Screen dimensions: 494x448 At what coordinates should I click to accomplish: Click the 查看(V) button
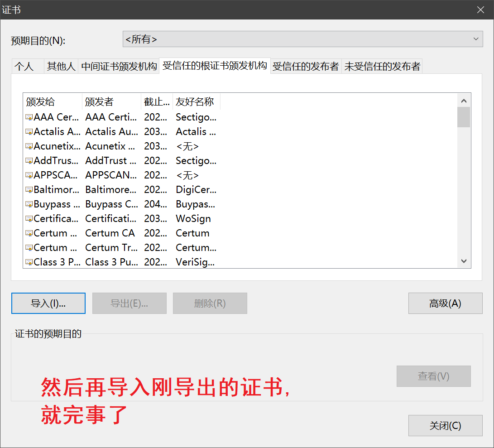[433, 376]
